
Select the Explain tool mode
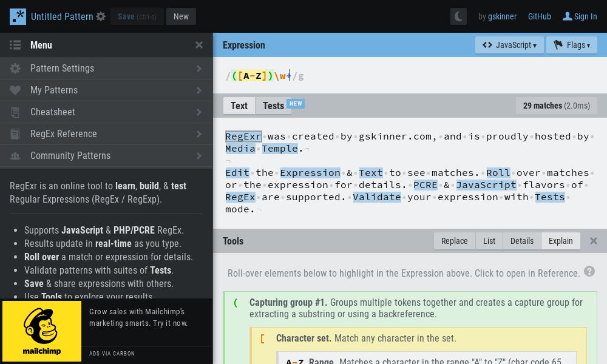pyautogui.click(x=560, y=241)
